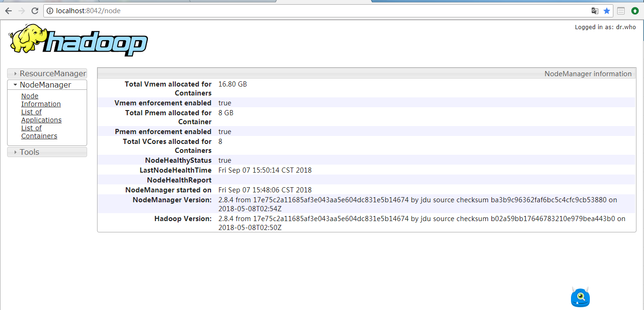
Task: Open the List of Applications link
Action: click(x=41, y=116)
